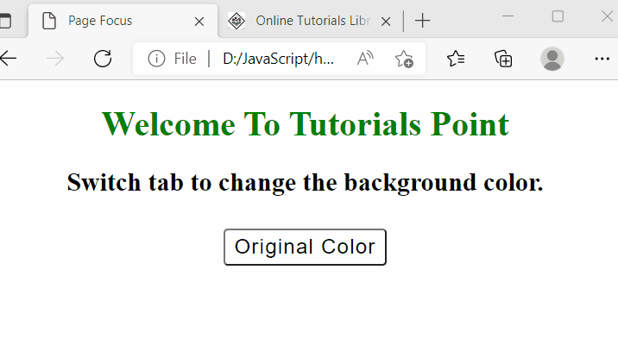Open a new browser tab
The width and height of the screenshot is (618, 364).
pos(422,21)
